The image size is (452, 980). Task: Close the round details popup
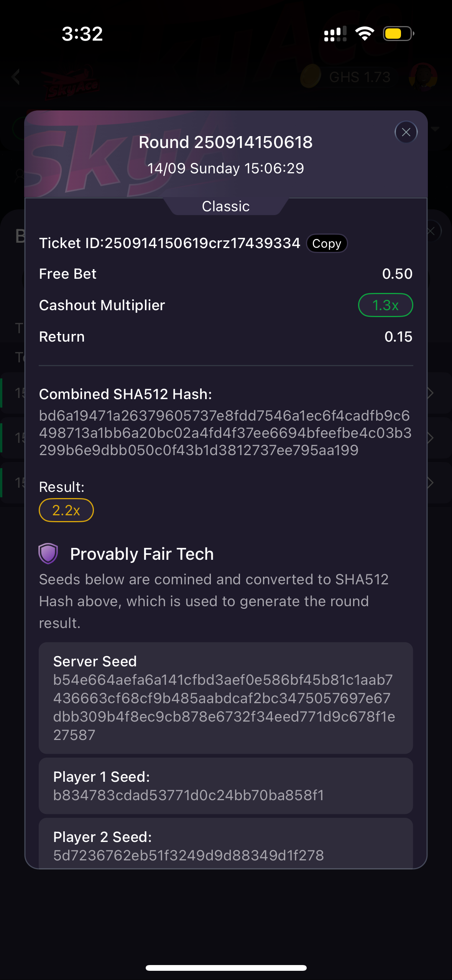point(406,132)
